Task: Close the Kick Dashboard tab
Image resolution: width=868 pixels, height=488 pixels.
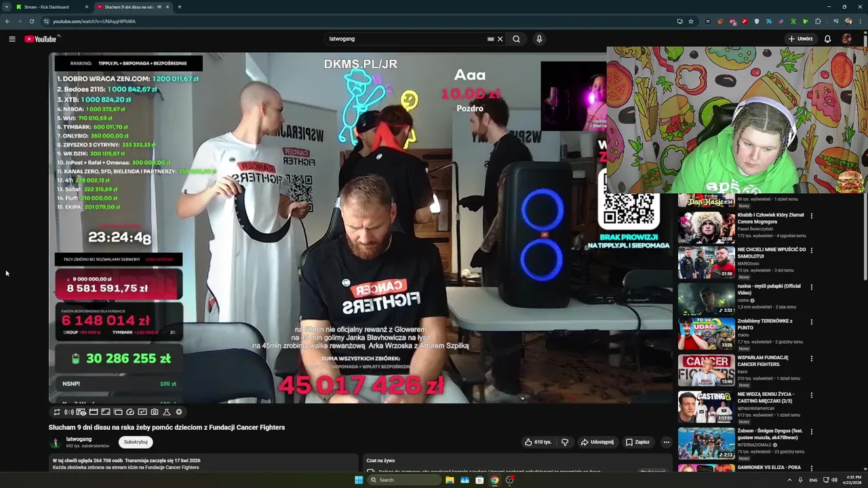Action: pos(86,7)
